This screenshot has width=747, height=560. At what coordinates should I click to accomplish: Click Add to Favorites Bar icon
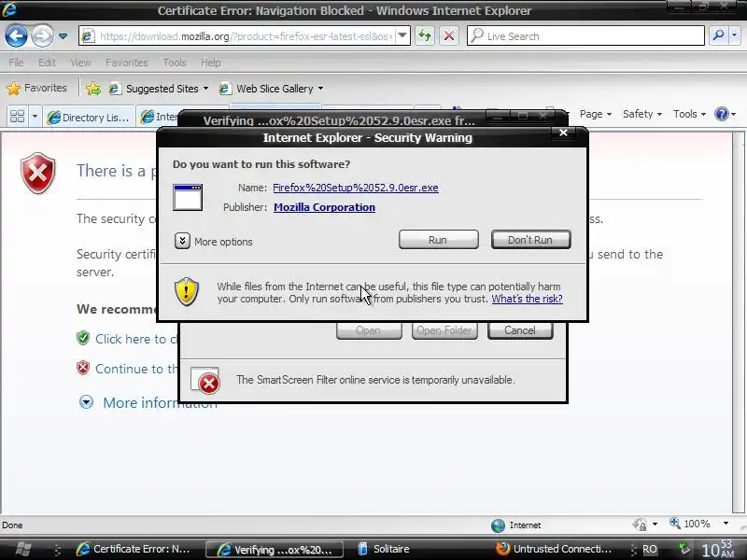pyautogui.click(x=93, y=89)
